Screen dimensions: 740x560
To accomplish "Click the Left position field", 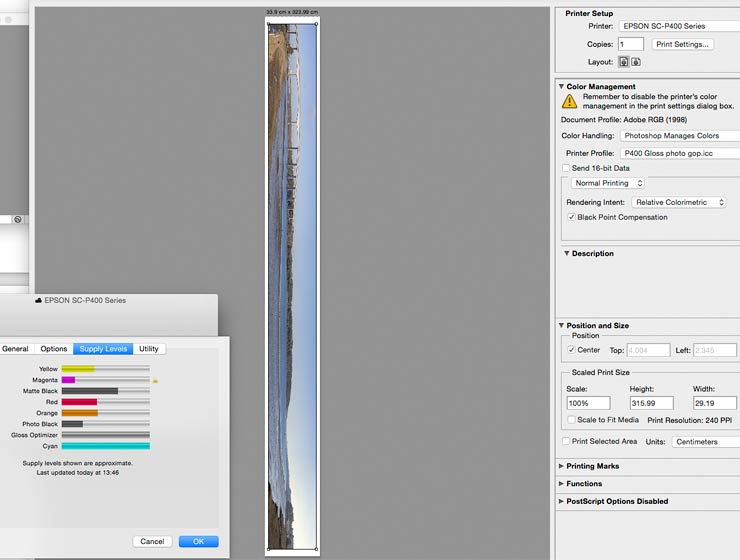I will 715,350.
